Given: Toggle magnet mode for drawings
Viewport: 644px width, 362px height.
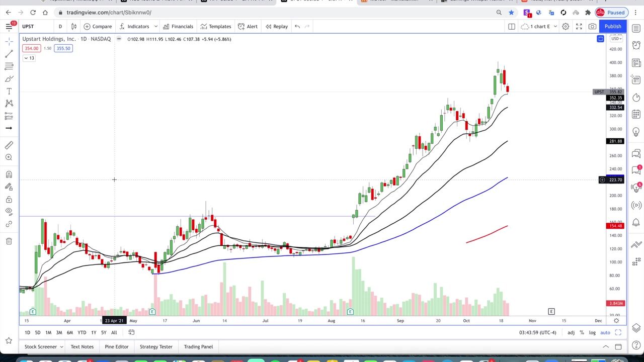Looking at the screenshot, I should coord(9,174).
